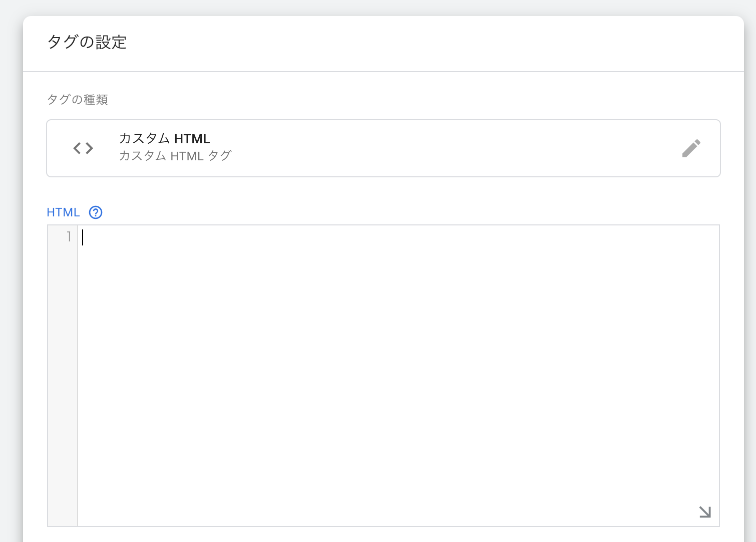Viewport: 756px width, 542px height.
Task: Click empty middle area of tag type card
Action: pyautogui.click(x=426, y=148)
